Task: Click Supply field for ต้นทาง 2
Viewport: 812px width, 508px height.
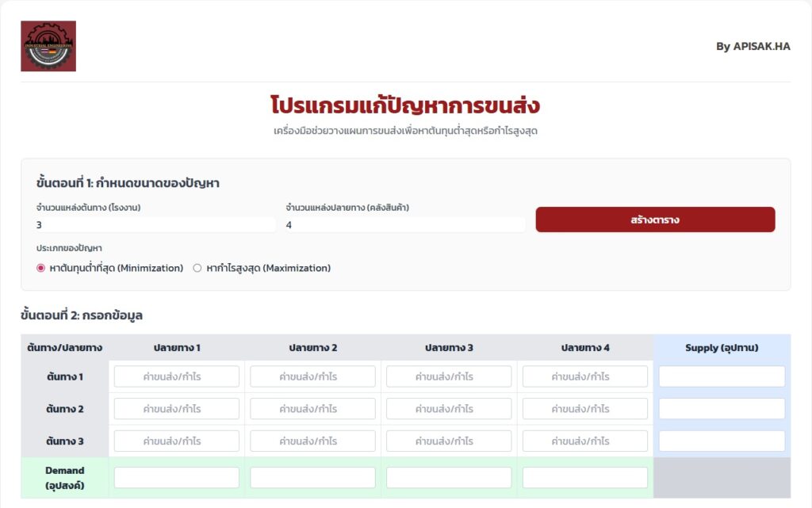Action: click(x=722, y=409)
